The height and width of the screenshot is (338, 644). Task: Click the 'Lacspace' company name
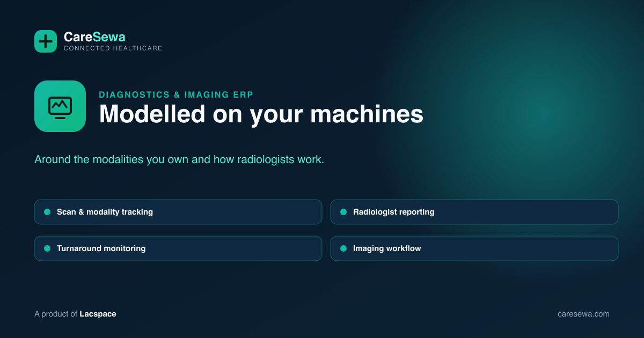[98, 314]
